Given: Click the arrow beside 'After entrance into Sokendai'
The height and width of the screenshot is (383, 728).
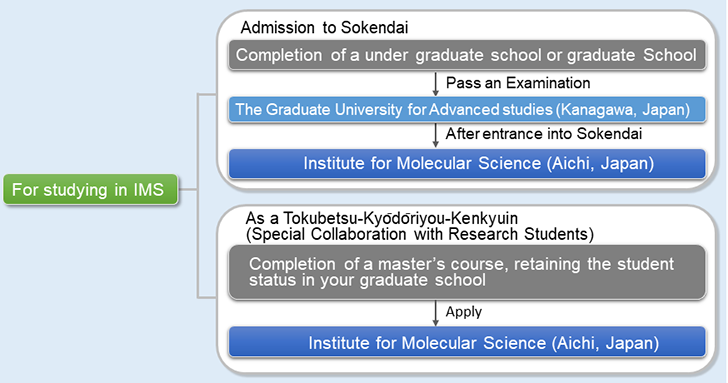Looking at the screenshot, I should [x=436, y=135].
